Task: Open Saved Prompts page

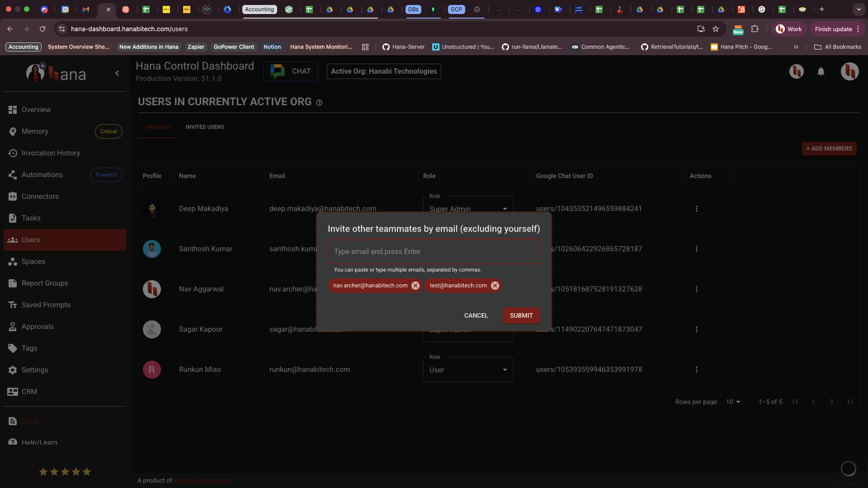Action: (65, 305)
